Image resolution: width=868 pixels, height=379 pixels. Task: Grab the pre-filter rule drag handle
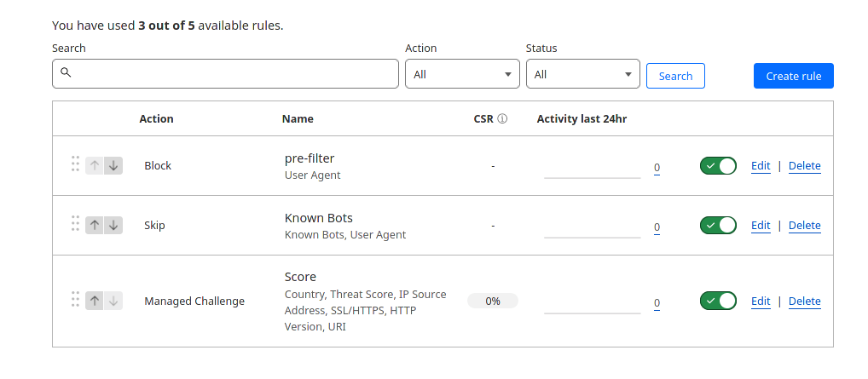click(75, 164)
